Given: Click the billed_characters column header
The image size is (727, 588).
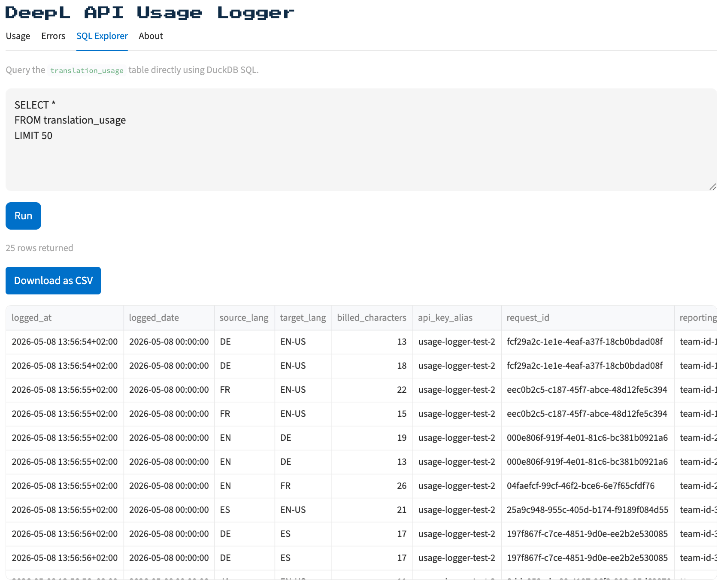Looking at the screenshot, I should coord(372,318).
